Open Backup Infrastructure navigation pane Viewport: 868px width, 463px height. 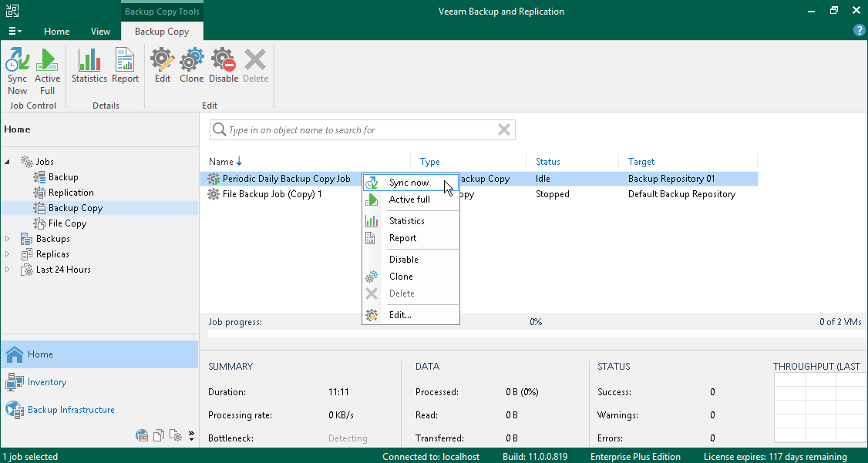tap(99, 410)
